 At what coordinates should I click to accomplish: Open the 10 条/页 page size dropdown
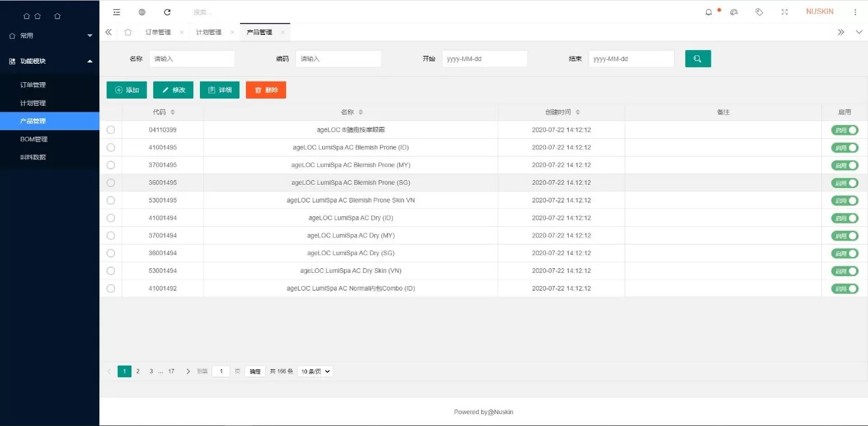coord(315,371)
